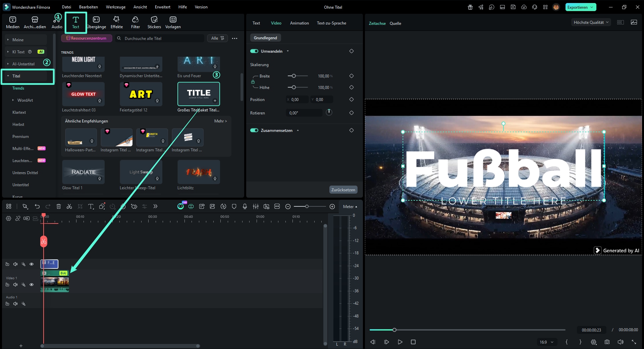This screenshot has width=644, height=349.
Task: Open the Datei menu
Action: 66,7
